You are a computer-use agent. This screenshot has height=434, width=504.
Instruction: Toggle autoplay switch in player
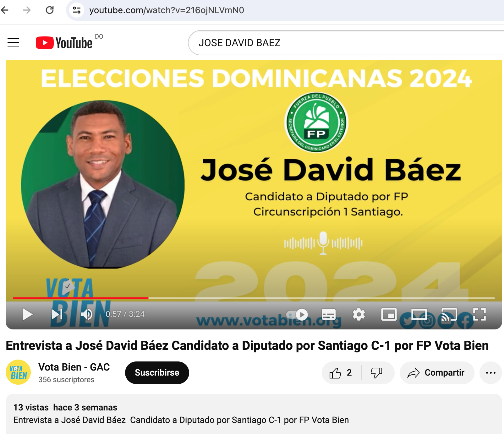[x=297, y=314]
